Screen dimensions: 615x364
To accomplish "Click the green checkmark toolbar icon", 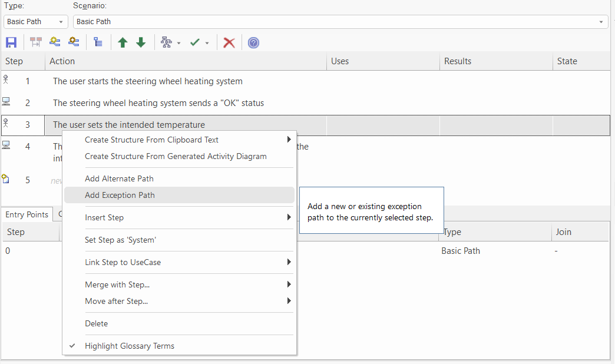I will pos(195,42).
